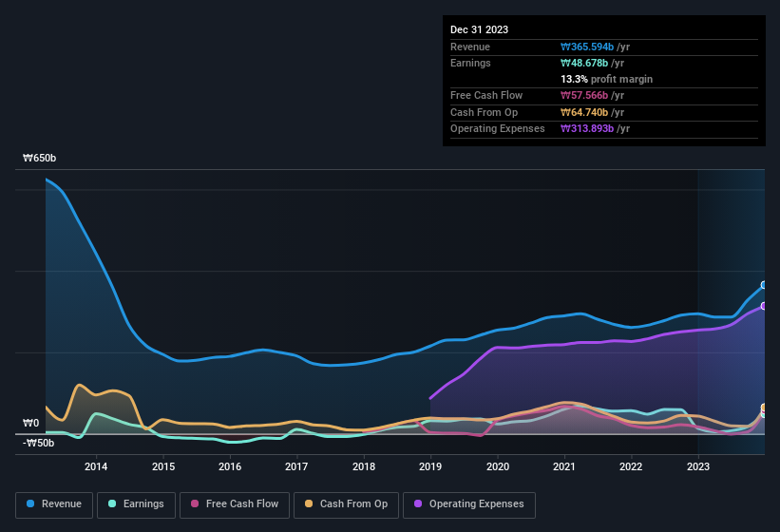Click the ₩650b y-axis label
This screenshot has width=780, height=532.
(x=39, y=158)
